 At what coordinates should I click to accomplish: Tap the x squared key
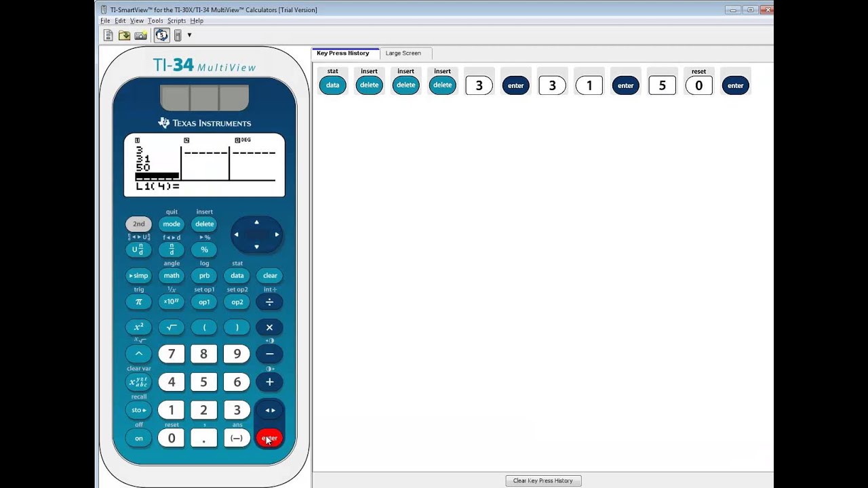tap(138, 327)
